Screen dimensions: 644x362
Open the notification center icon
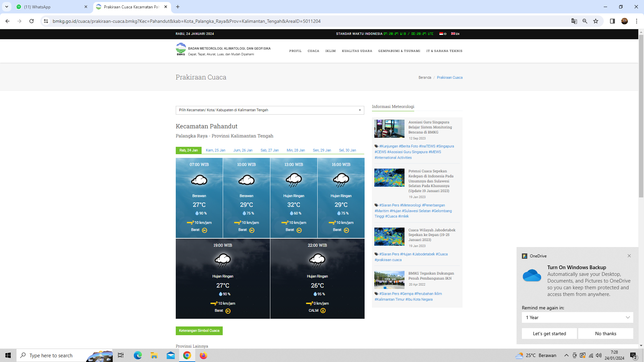tap(633, 356)
